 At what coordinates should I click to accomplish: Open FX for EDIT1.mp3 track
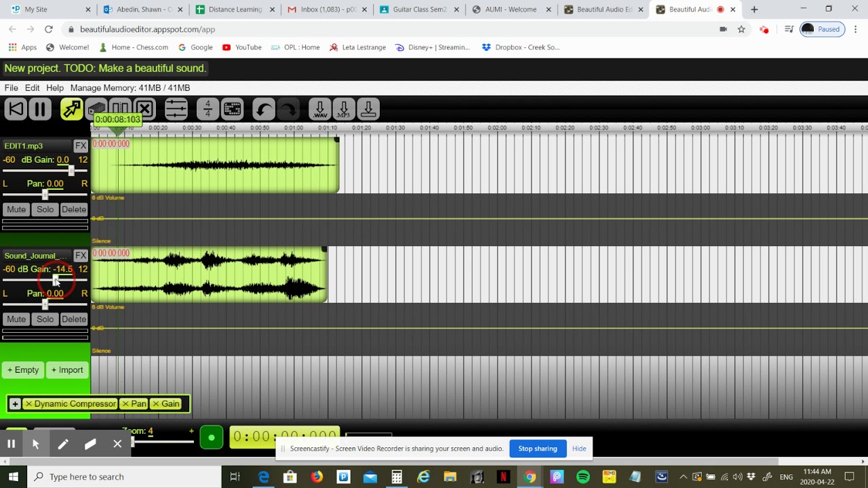tap(81, 146)
